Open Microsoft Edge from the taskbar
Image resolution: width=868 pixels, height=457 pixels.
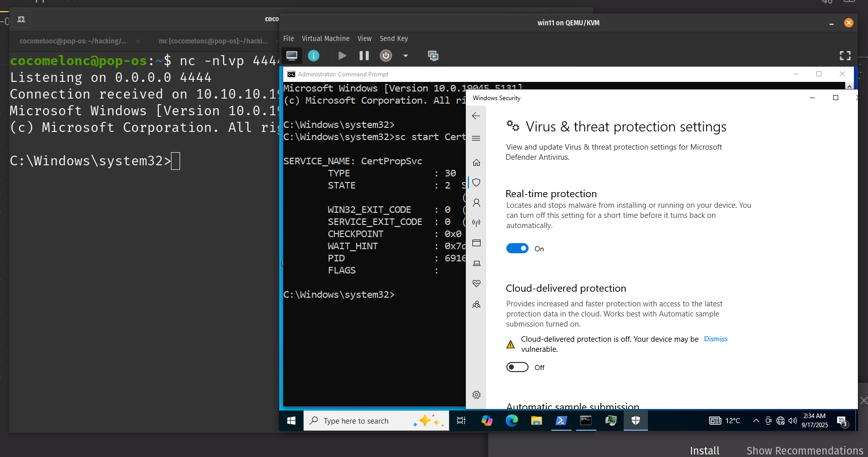511,421
